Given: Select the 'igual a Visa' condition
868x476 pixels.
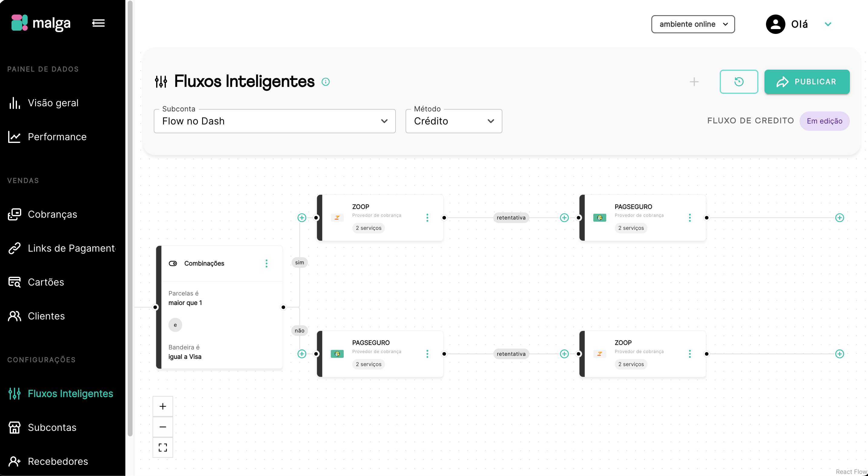Looking at the screenshot, I should (185, 356).
